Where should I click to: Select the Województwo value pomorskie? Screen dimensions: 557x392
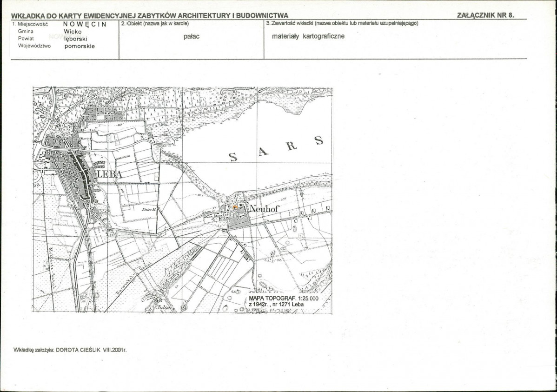[80, 46]
